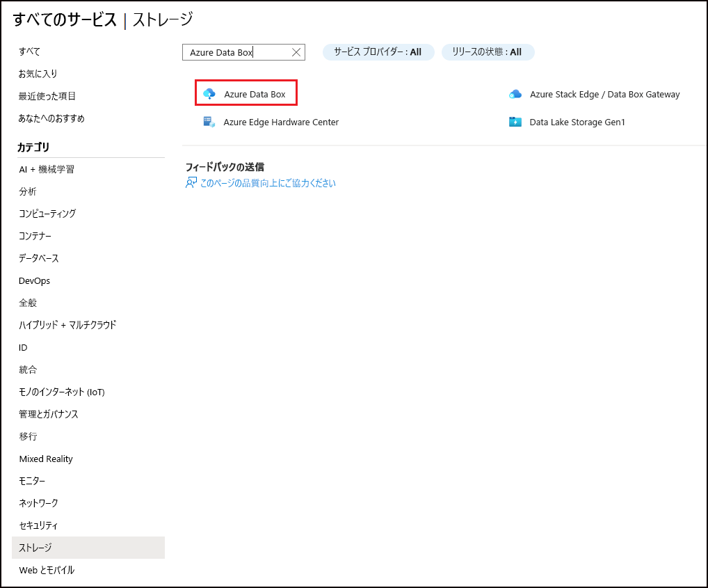Clear the search box with the X button
The image size is (708, 588).
(x=296, y=52)
